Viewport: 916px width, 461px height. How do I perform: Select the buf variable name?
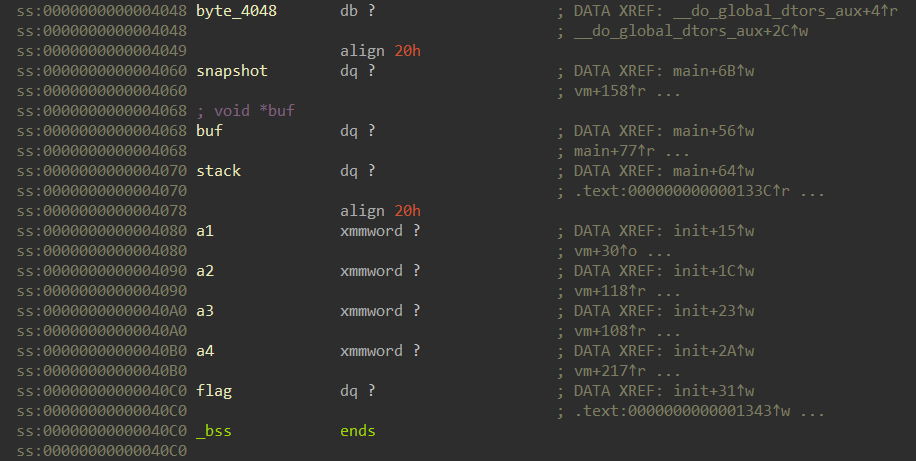(209, 131)
